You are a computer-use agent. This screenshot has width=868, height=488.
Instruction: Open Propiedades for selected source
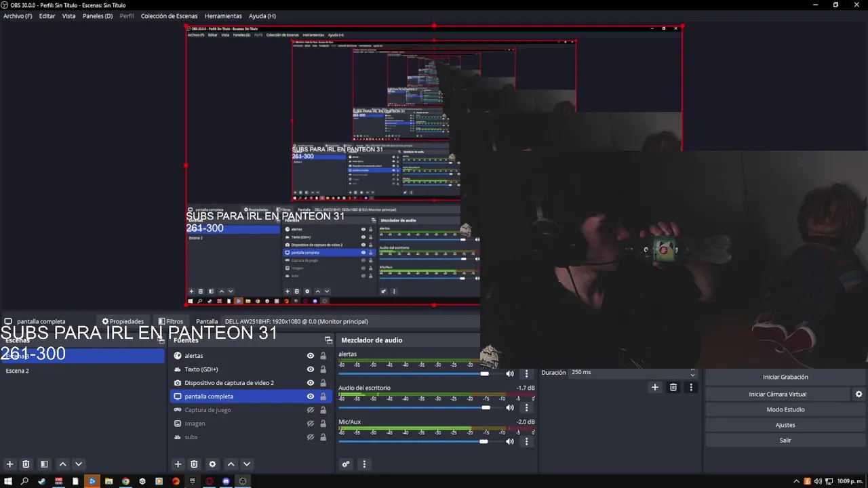(123, 321)
